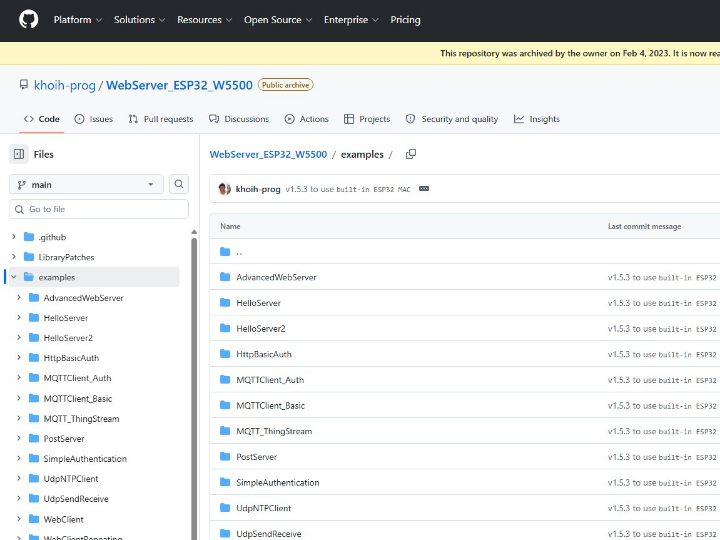The image size is (720, 540).
Task: Open the Pull requests tab
Action: tap(160, 119)
